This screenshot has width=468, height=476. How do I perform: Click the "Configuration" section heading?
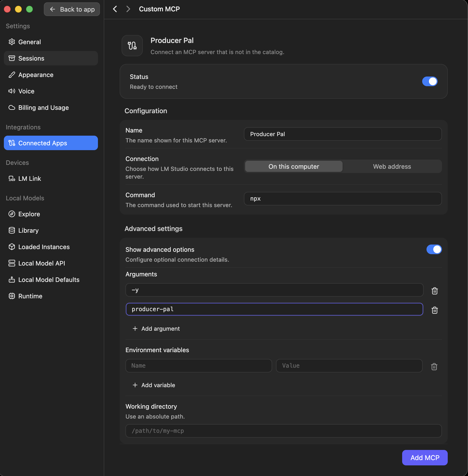coord(146,111)
